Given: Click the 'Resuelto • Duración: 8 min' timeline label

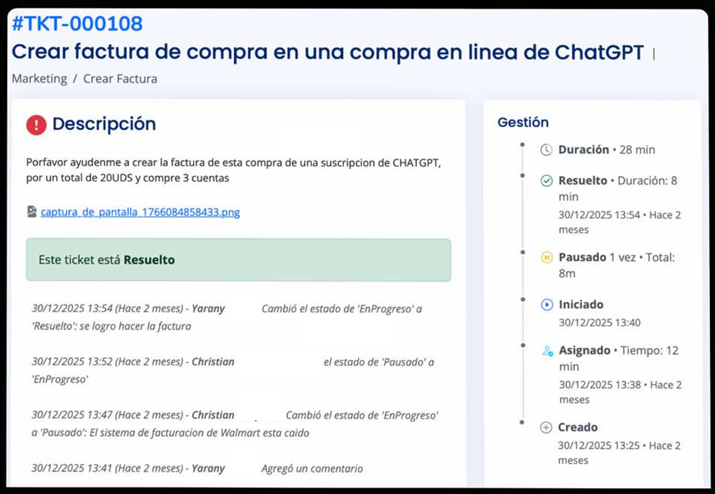Looking at the screenshot, I should point(618,188).
